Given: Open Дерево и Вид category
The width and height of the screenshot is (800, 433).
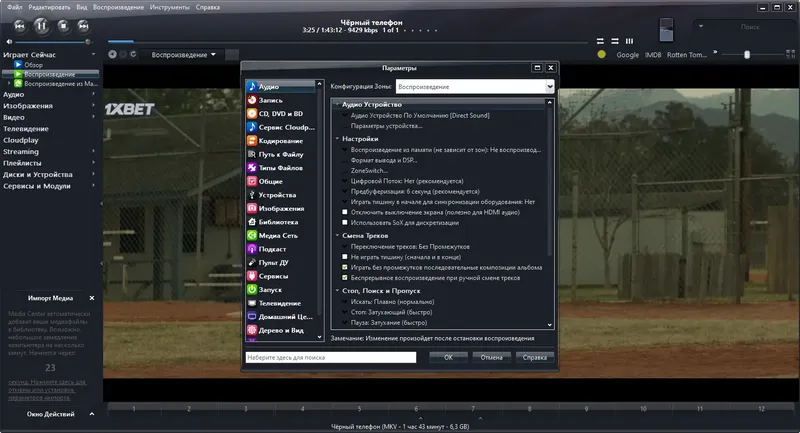Looking at the screenshot, I should click(x=280, y=330).
